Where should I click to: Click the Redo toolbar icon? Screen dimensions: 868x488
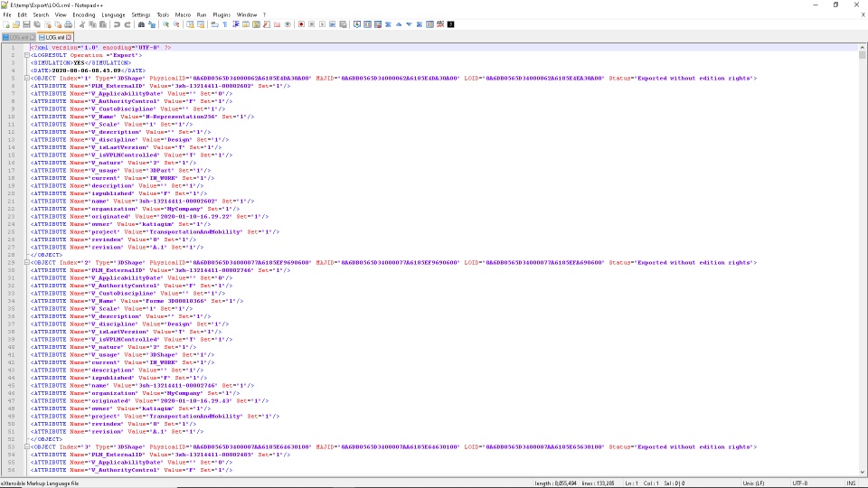pyautogui.click(x=127, y=24)
